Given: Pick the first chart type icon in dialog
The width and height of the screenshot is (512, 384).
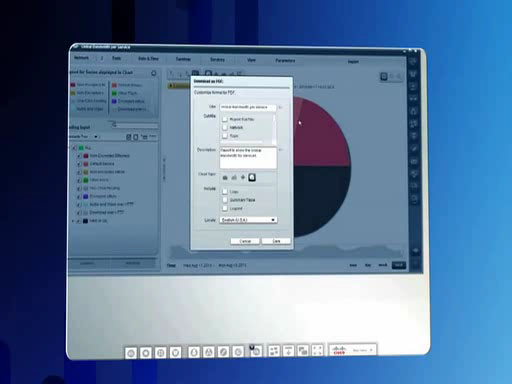Looking at the screenshot, I should click(225, 178).
